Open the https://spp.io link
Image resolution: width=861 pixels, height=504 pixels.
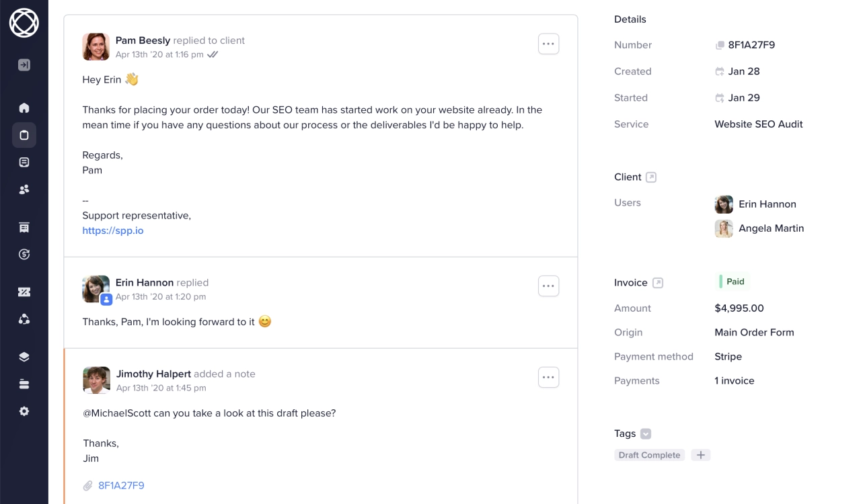point(113,230)
